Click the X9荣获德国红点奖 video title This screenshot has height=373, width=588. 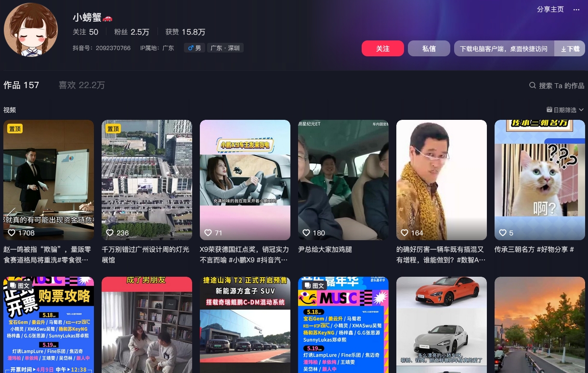coord(245,255)
